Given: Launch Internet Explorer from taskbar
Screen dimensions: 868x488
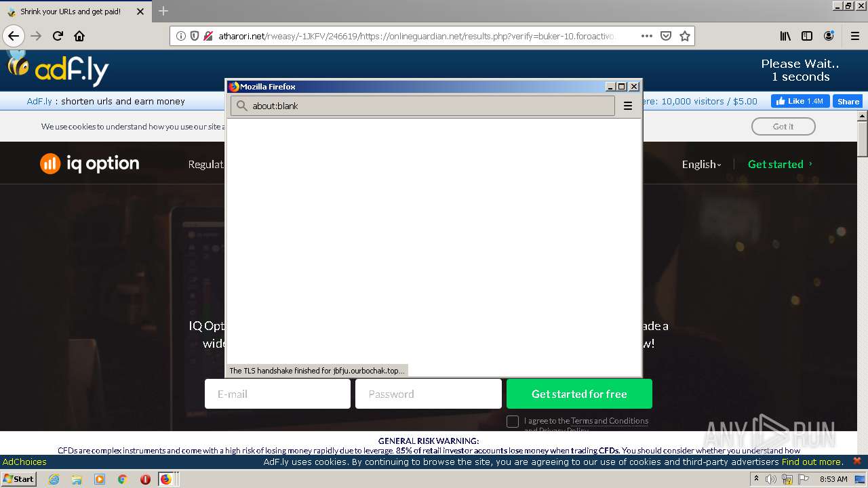Looking at the screenshot, I should 54,479.
